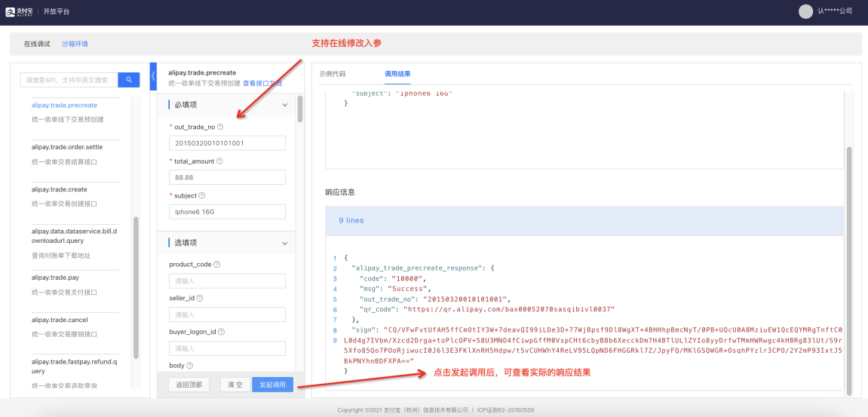This screenshot has height=417, width=868.
Task: Click 统一收单交易创建接口 description
Action: tap(64, 204)
